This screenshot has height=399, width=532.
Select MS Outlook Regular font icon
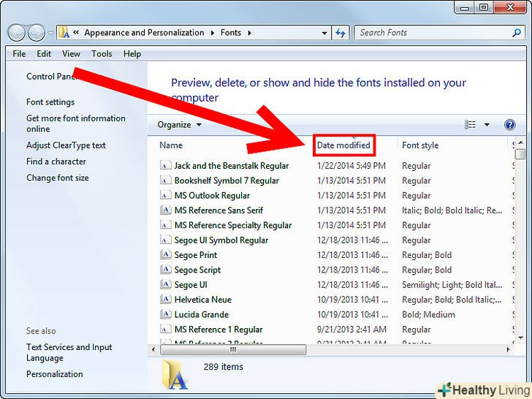[x=165, y=195]
